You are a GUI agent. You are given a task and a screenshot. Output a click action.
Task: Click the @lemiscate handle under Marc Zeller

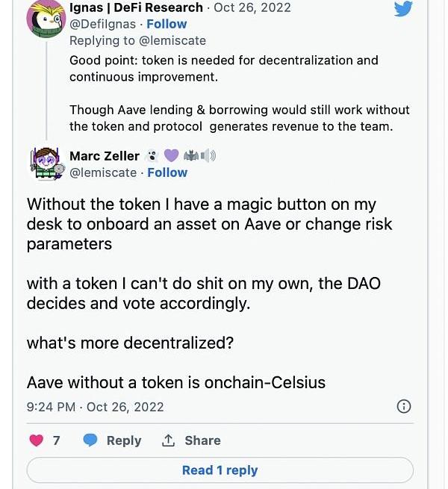tap(103, 172)
